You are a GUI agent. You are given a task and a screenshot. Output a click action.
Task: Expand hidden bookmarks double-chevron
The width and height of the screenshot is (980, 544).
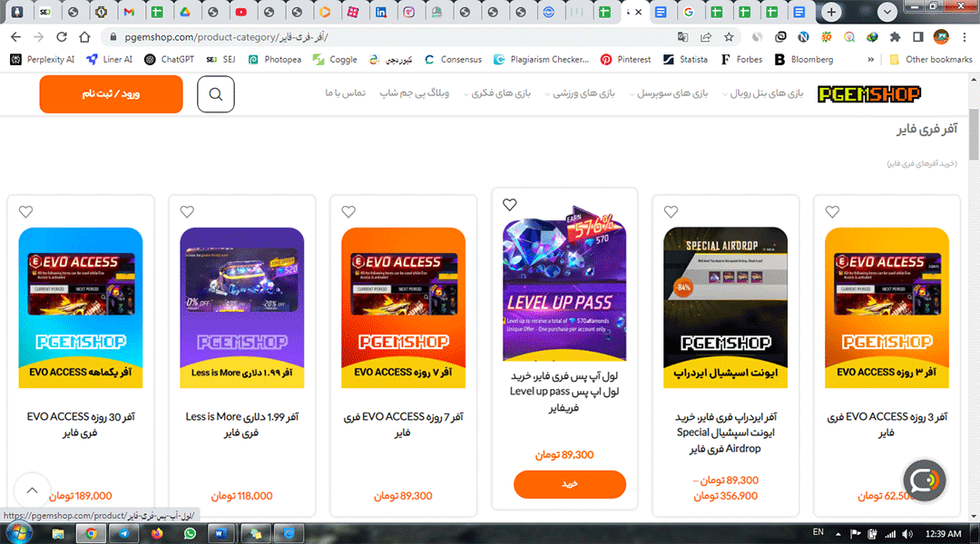click(870, 59)
